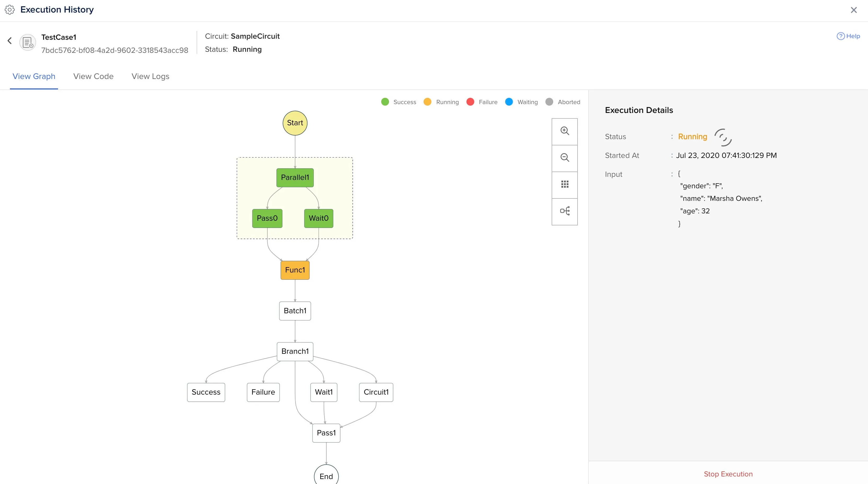868x484 pixels.
Task: Click the red Failure legend dot
Action: click(470, 102)
